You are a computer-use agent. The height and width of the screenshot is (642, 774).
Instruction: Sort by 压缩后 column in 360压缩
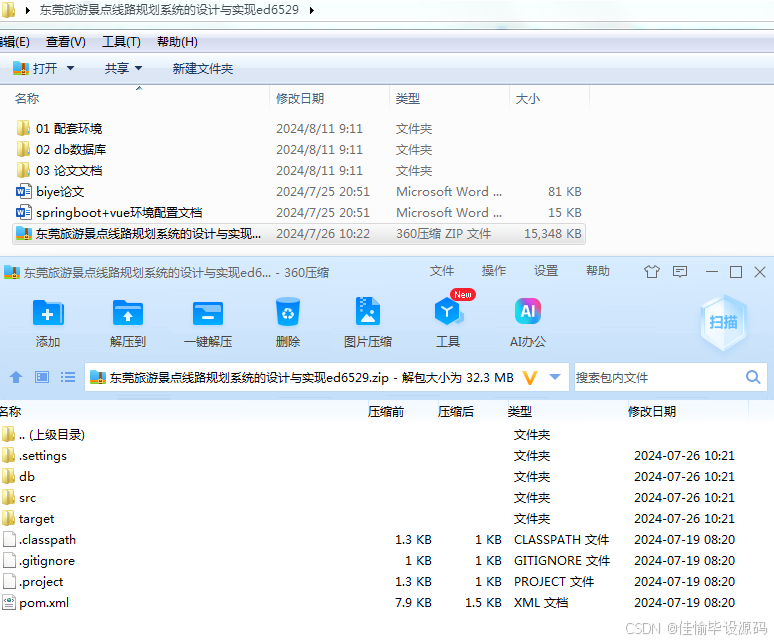point(456,412)
